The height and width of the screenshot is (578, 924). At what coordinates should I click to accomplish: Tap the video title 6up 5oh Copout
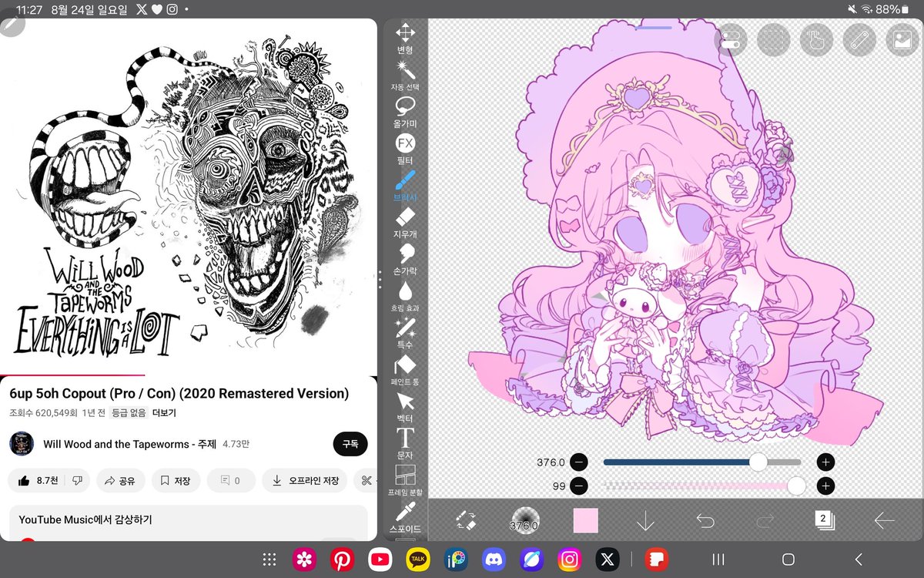click(179, 393)
